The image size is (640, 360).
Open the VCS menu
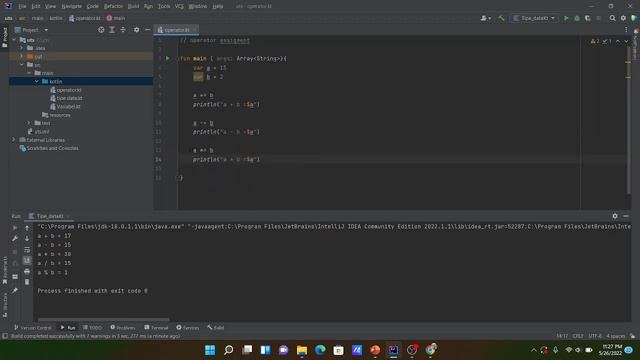[179, 6]
